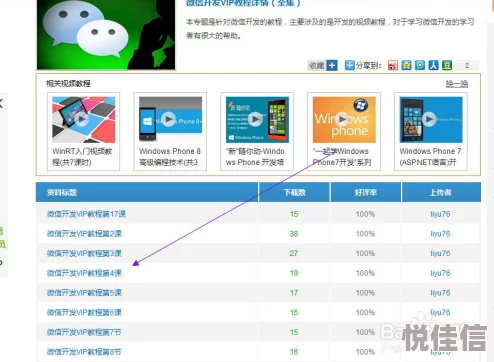This screenshot has width=494, height=362.
Task: Open Windows Phone 8 高级编程技术 title link
Action: pyautogui.click(x=170, y=157)
